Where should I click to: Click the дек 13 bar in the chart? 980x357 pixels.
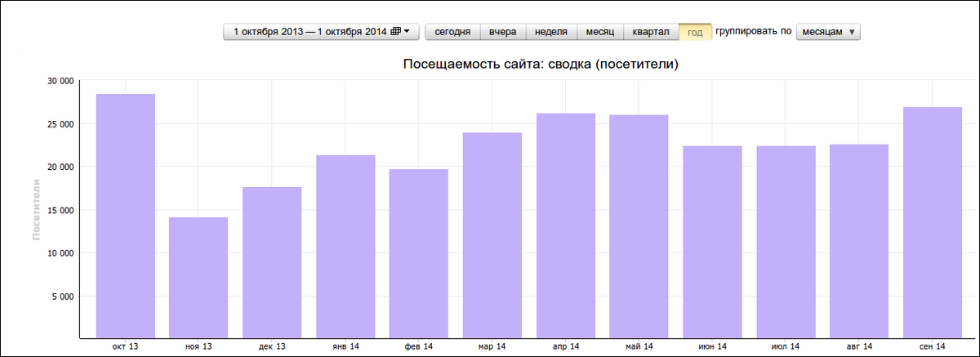click(x=272, y=262)
